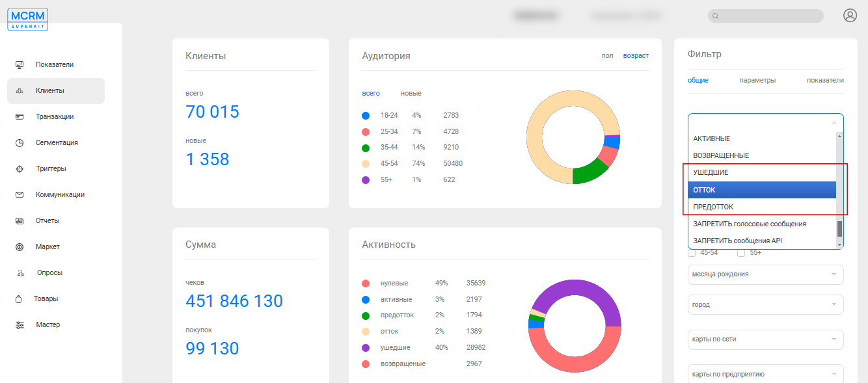Show новые audience breakdown
The height and width of the screenshot is (383, 868).
click(411, 94)
